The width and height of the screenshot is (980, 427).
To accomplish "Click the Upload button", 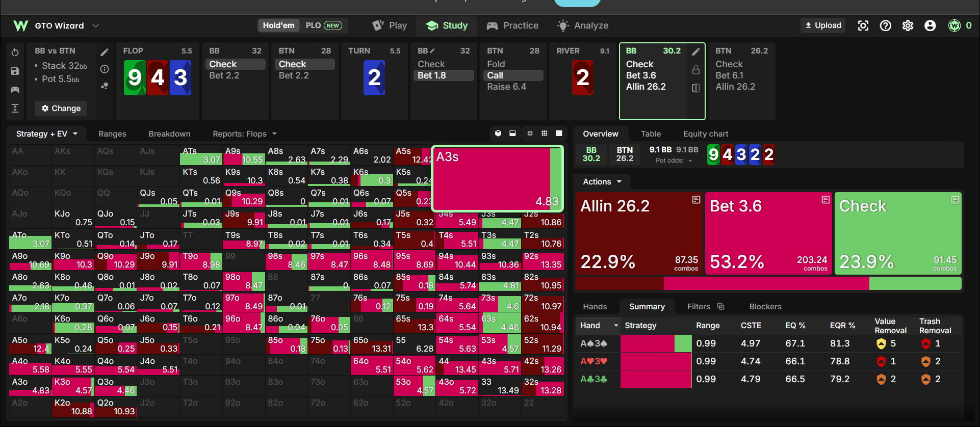I will tap(823, 25).
